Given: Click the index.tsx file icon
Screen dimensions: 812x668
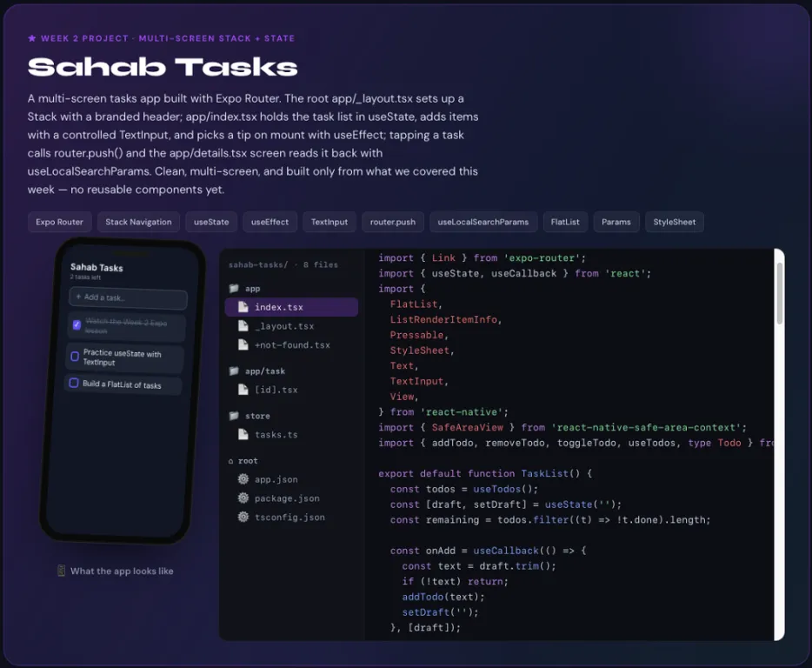Looking at the screenshot, I should pyautogui.click(x=243, y=307).
